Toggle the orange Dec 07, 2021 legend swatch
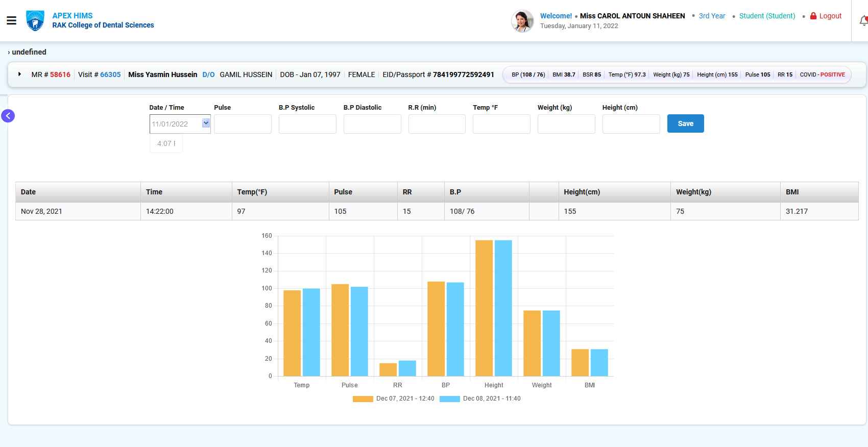 [x=363, y=399]
